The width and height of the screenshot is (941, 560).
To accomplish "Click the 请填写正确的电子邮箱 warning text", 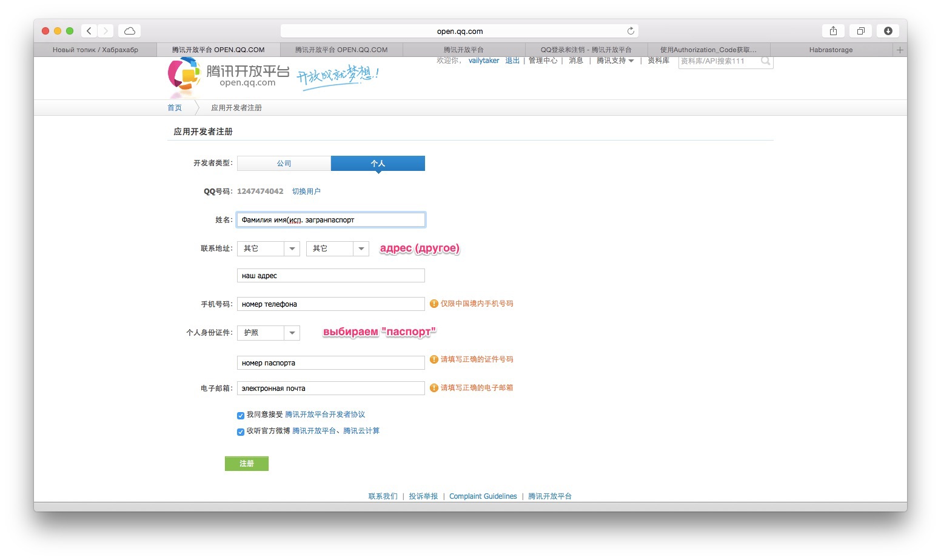I will (477, 388).
